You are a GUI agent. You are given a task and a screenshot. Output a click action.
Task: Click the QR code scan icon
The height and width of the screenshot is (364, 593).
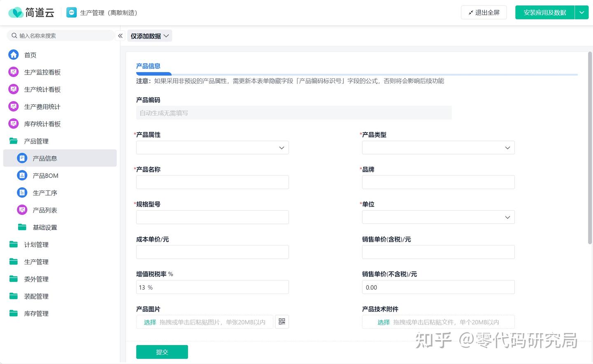click(282, 322)
